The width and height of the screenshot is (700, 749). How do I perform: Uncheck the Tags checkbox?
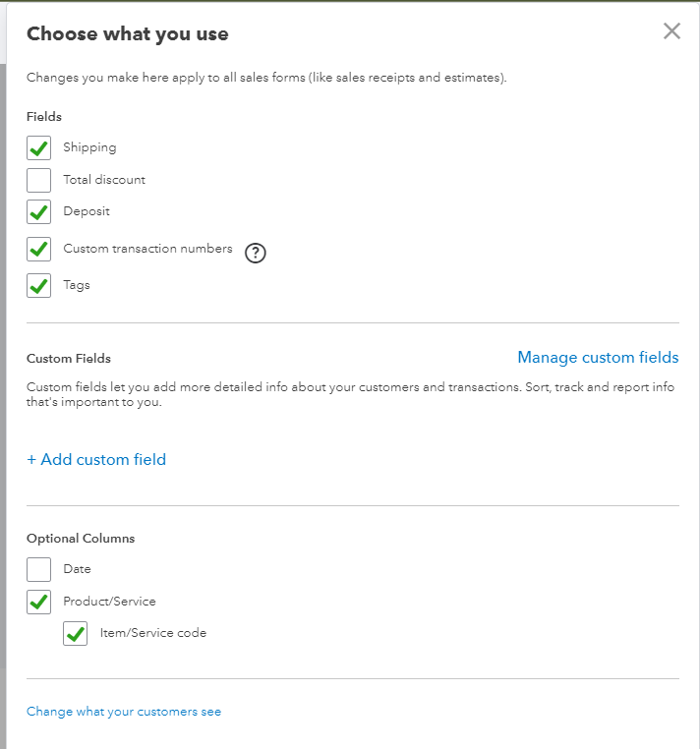(39, 286)
